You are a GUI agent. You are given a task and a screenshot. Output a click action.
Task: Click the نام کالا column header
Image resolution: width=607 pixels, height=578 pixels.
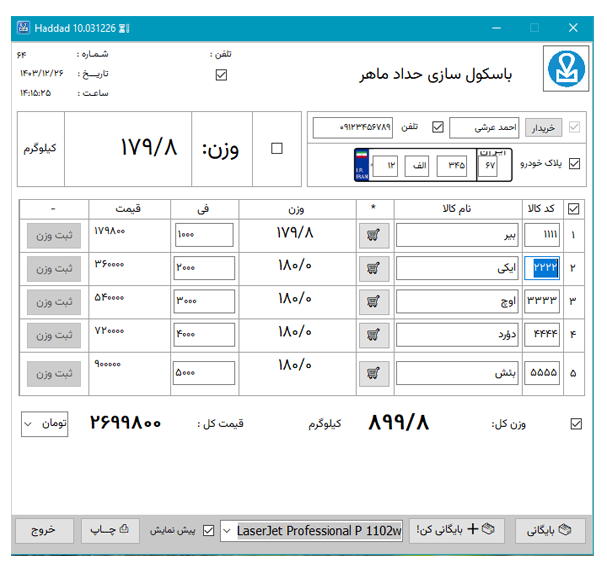tap(457, 209)
